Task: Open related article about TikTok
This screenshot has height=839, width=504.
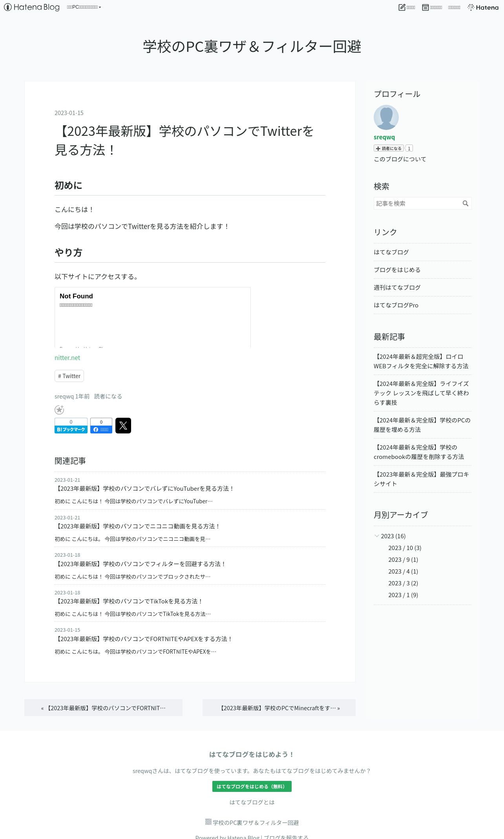Action: pos(129,601)
